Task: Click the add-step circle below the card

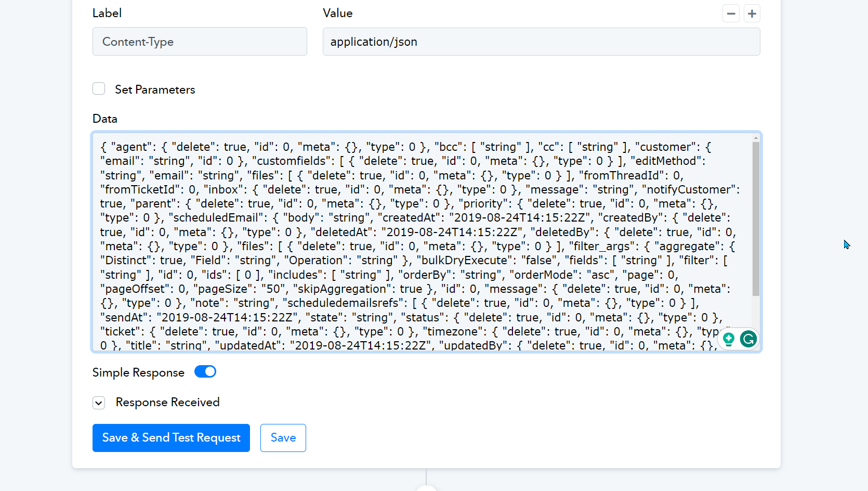Action: point(426,488)
